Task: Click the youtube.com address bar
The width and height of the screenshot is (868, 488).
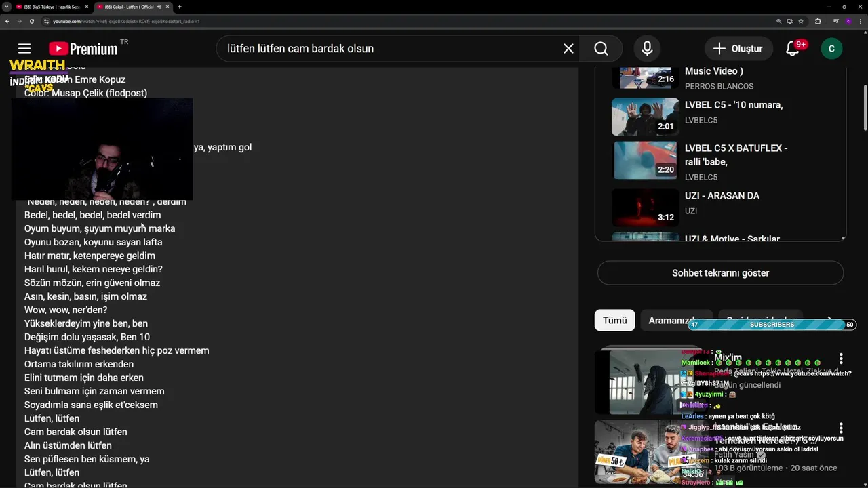Action: [407, 21]
